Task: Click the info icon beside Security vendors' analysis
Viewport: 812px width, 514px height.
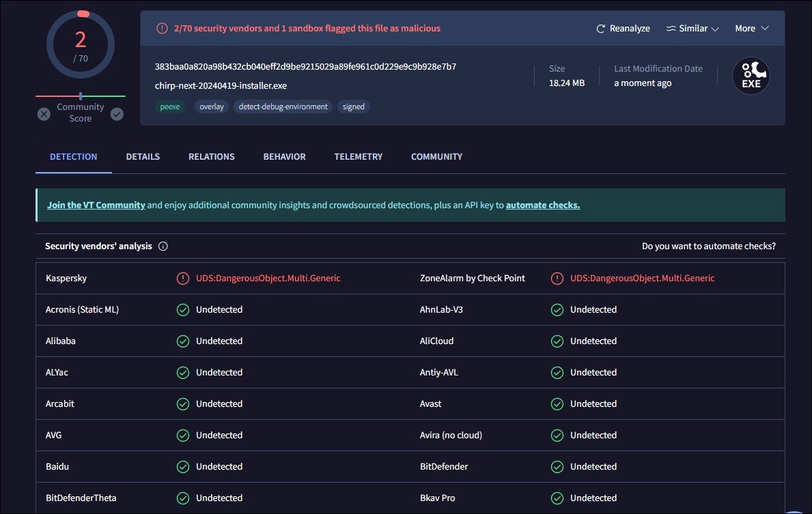Action: pos(163,246)
